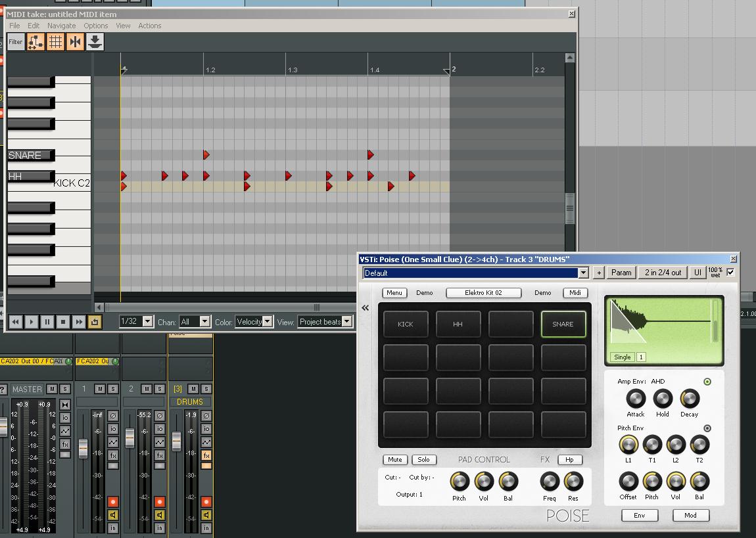
Task: Click the Filter button in MIDI editor
Action: click(x=16, y=42)
